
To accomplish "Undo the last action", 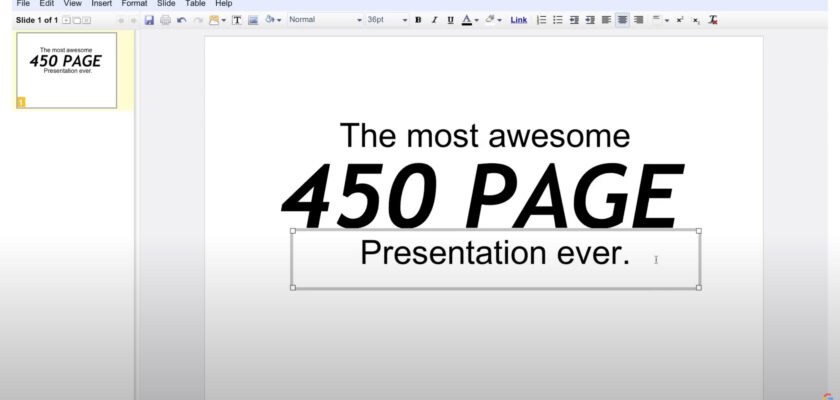I will click(182, 20).
